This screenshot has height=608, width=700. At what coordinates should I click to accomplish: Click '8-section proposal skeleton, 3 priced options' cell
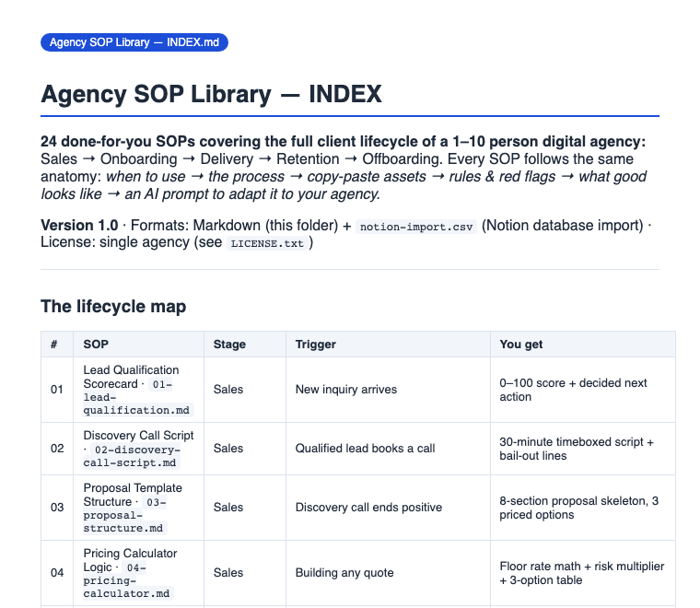click(583, 508)
